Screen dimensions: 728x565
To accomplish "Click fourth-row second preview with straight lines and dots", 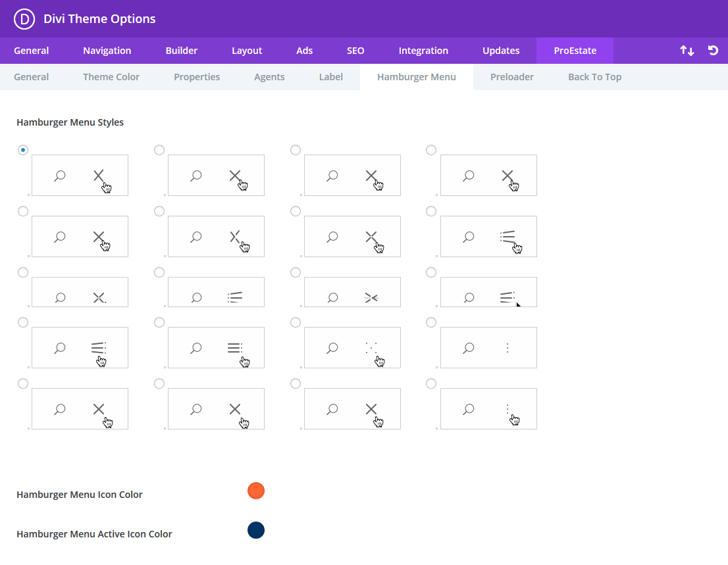I will pos(217,348).
